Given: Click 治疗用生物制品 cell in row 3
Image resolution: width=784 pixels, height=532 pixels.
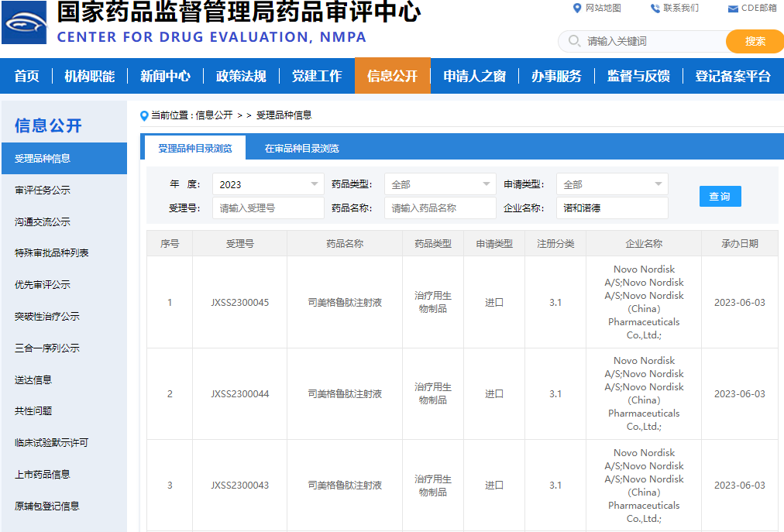Looking at the screenshot, I should [x=433, y=486].
